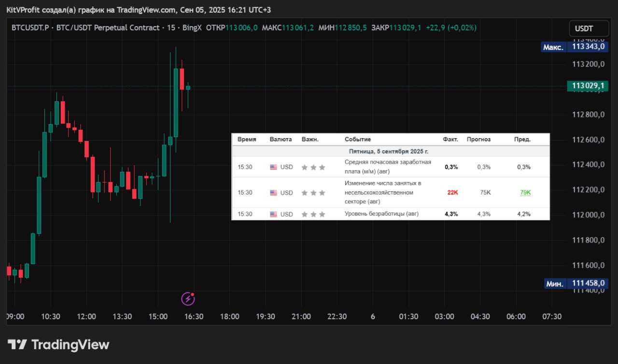
Task: Click the previous value 4,2%
Action: [524, 214]
